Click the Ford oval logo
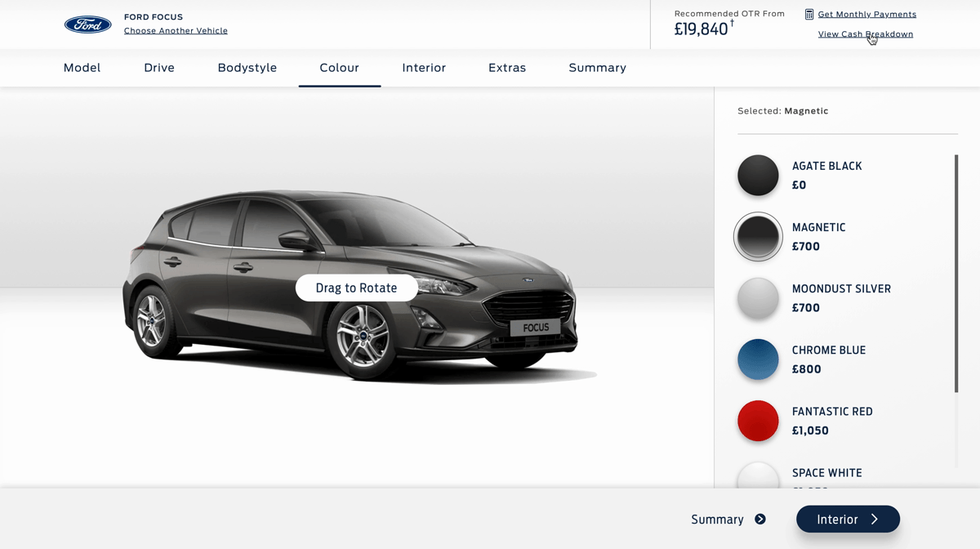Image resolution: width=980 pixels, height=549 pixels. (88, 25)
